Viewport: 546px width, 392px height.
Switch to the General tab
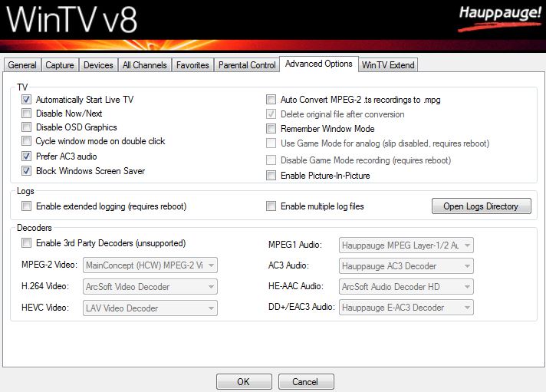[x=22, y=65]
